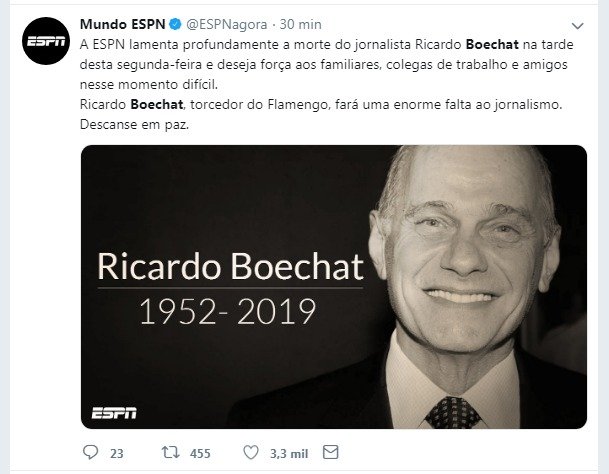This screenshot has height=474, width=609.
Task: Click the first bold Boechat keyword
Action: click(492, 44)
